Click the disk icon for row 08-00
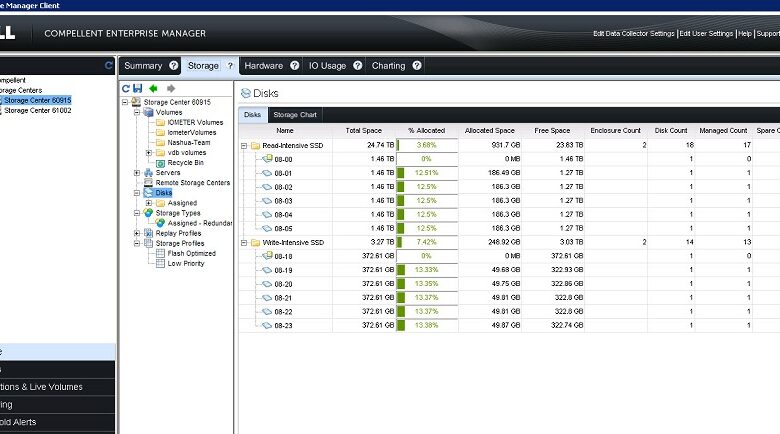The image size is (780, 434). [267, 159]
